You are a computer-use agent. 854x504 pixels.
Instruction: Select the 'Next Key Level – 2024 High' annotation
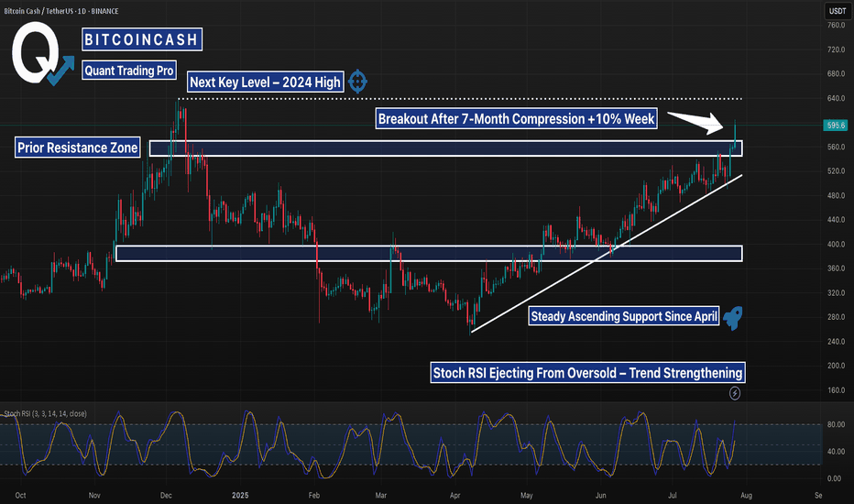[265, 82]
